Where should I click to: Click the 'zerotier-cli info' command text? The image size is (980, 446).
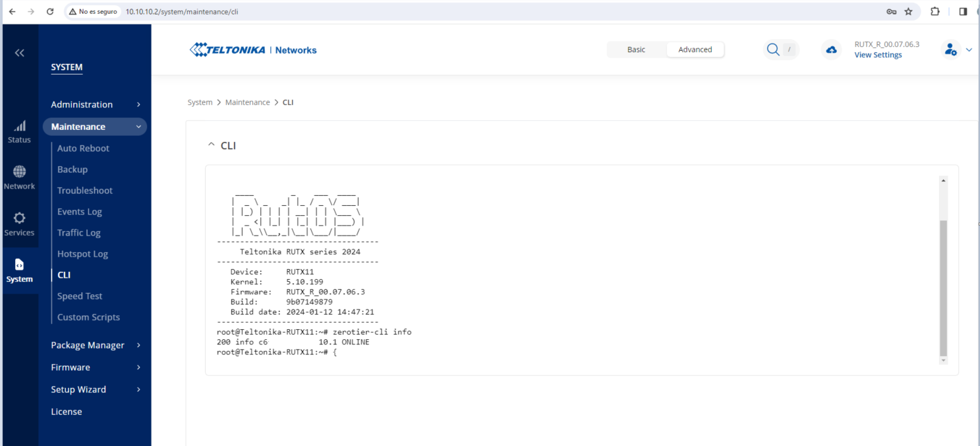372,332
